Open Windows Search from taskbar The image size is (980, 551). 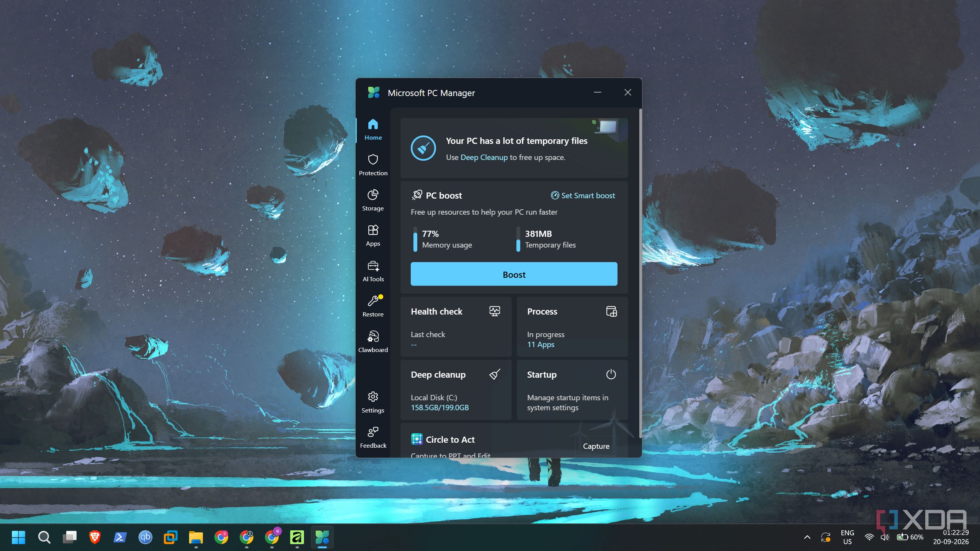pyautogui.click(x=44, y=537)
